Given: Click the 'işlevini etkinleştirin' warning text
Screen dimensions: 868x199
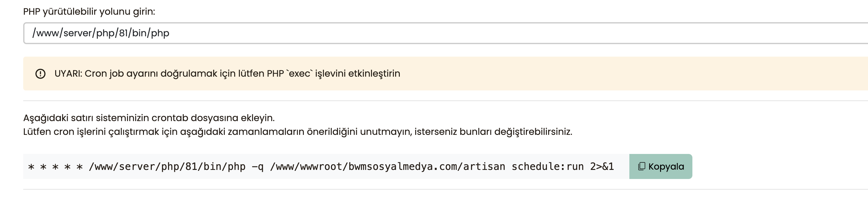Looking at the screenshot, I should pyautogui.click(x=357, y=74).
